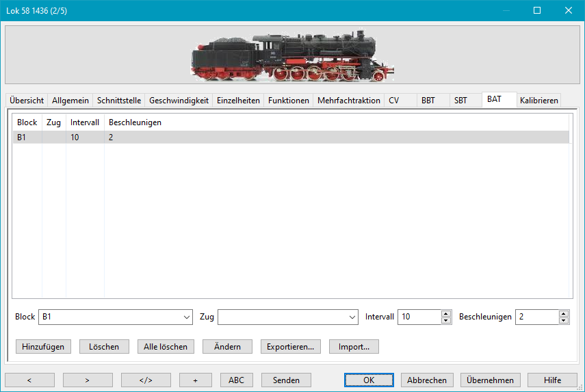The image size is (585, 392).
Task: Open the Geschwindigkeit tab
Action: 179,101
